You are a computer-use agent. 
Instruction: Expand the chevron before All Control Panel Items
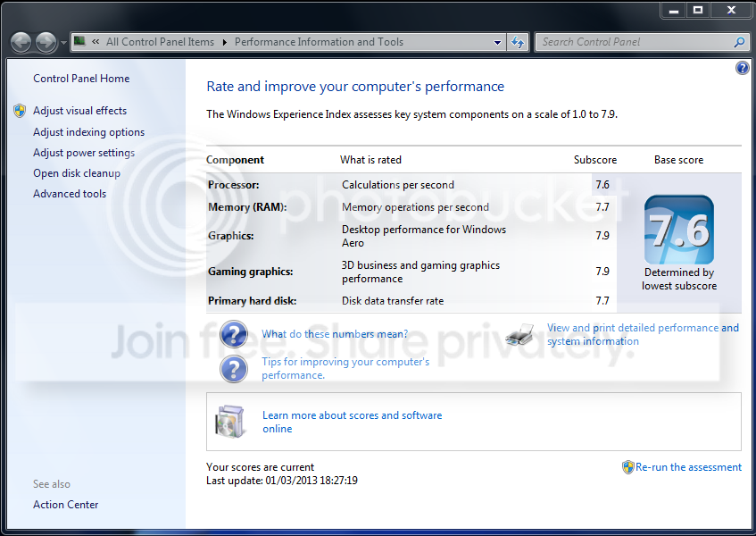(96, 42)
